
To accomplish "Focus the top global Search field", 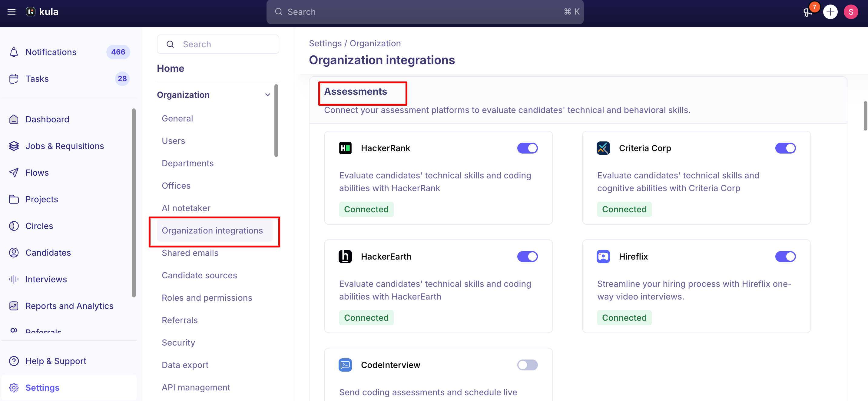I will click(x=425, y=12).
